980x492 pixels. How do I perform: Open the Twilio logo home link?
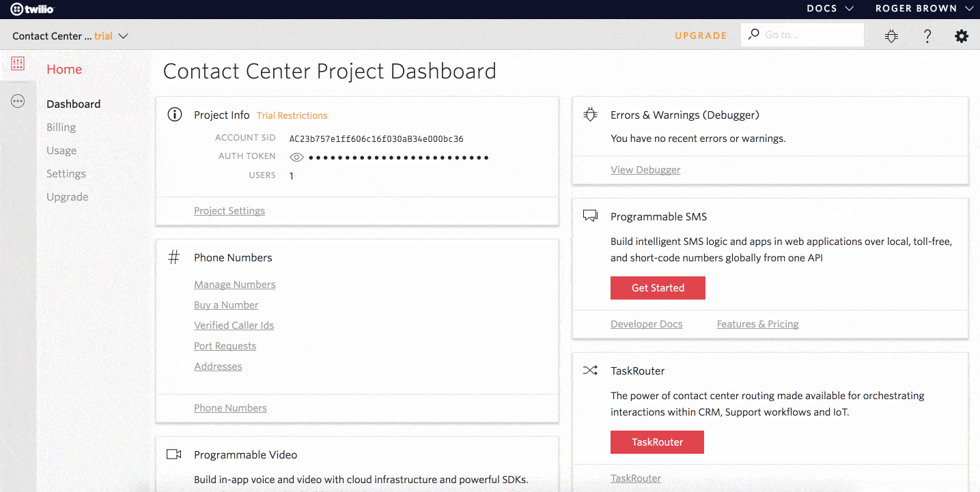tap(32, 9)
